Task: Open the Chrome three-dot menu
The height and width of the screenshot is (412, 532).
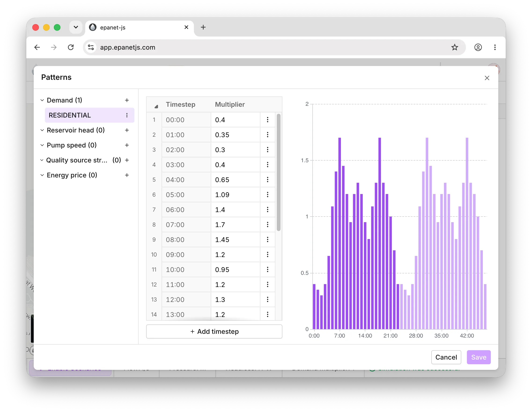Action: coord(495,47)
